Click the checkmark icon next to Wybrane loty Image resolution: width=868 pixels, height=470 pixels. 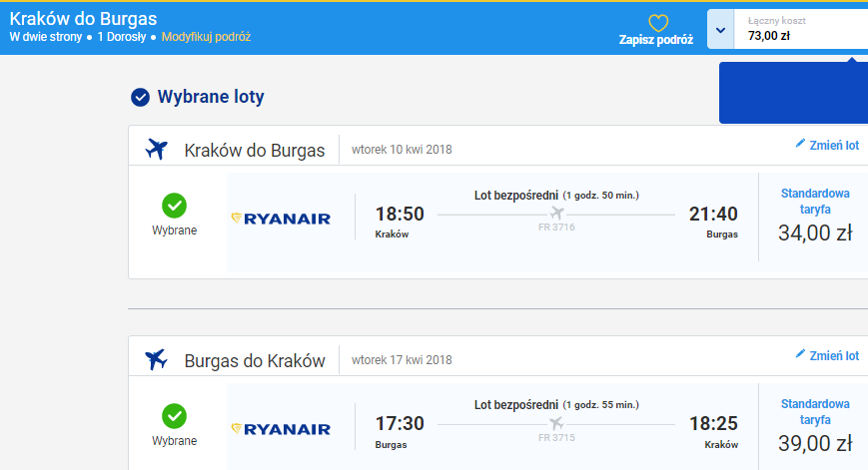coord(140,98)
